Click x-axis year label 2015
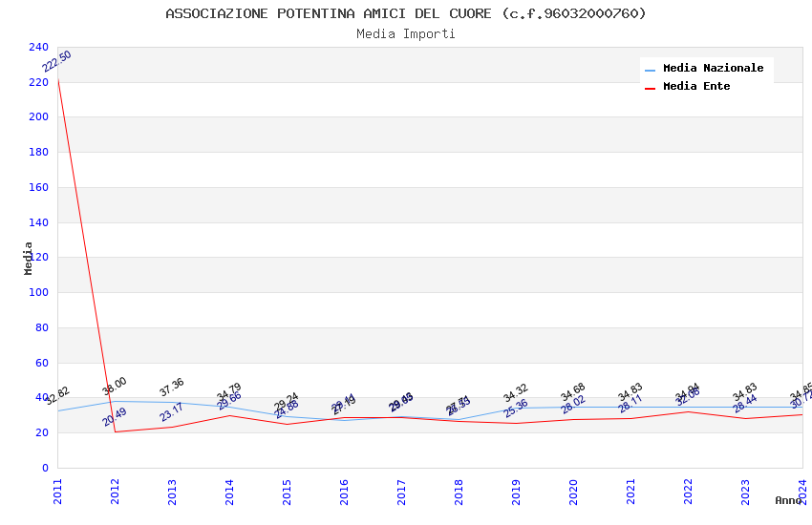Image resolution: width=812 pixels, height=525 pixels. coord(287,492)
